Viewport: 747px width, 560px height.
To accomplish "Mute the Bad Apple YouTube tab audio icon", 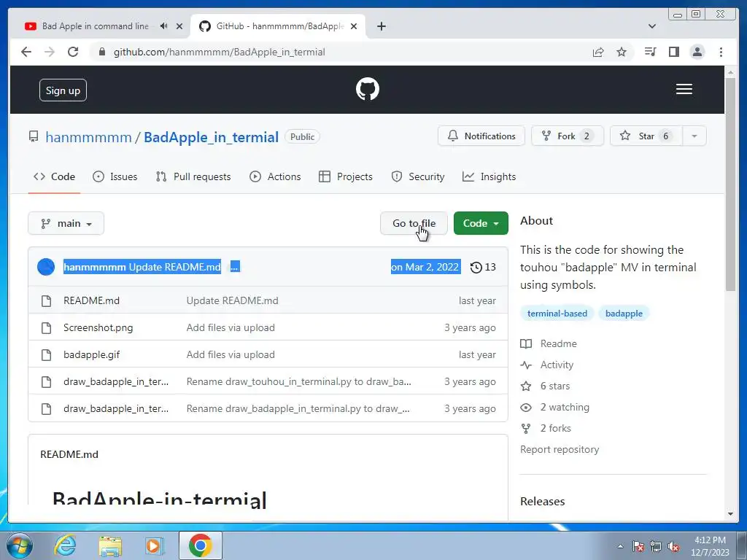I will (164, 26).
